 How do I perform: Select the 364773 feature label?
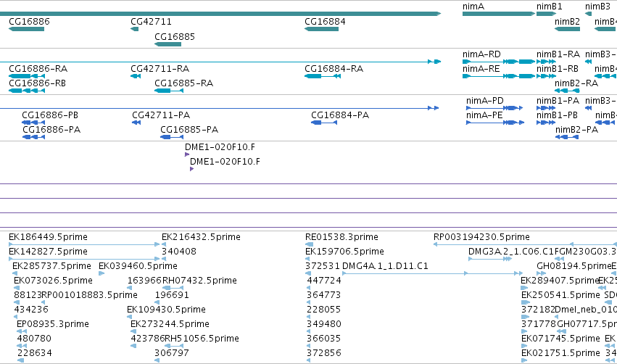tap(324, 295)
